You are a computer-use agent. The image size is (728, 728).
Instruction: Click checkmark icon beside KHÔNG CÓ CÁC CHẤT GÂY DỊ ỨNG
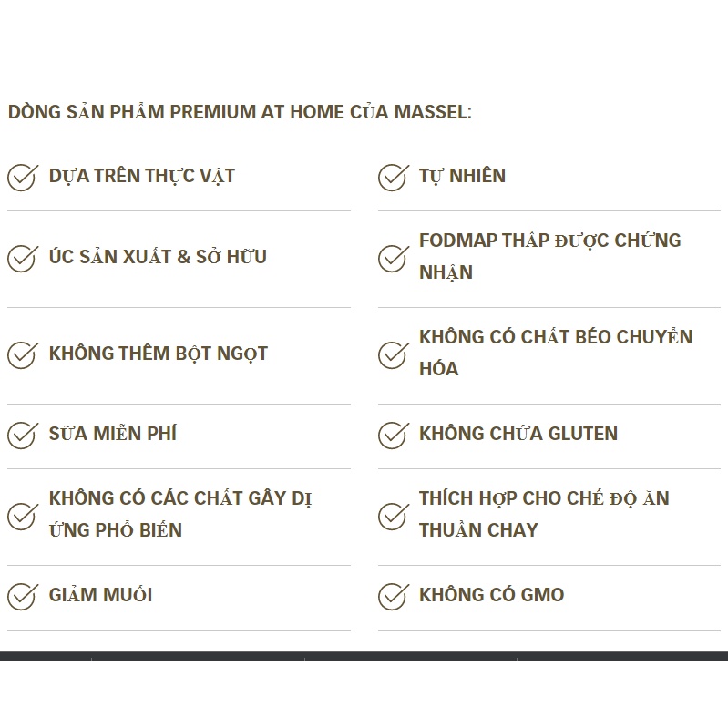pyautogui.click(x=22, y=516)
